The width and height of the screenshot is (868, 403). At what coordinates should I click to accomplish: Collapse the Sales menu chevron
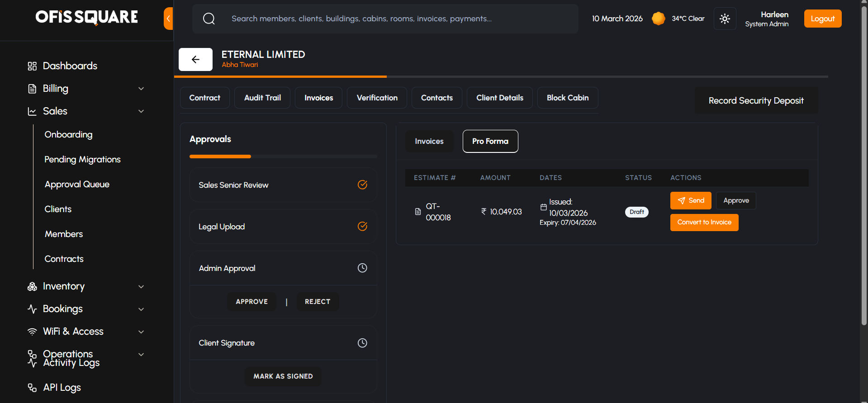[141, 111]
